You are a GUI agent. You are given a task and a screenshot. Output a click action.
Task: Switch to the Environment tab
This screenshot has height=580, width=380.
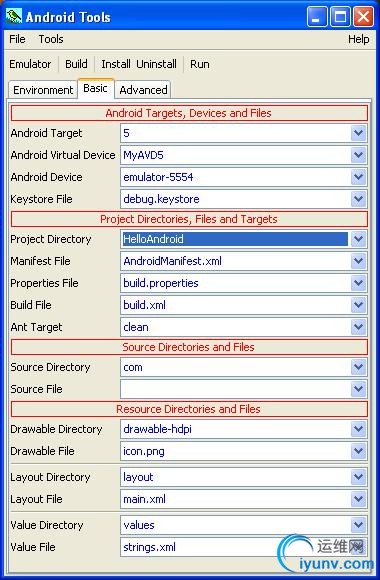(x=43, y=90)
